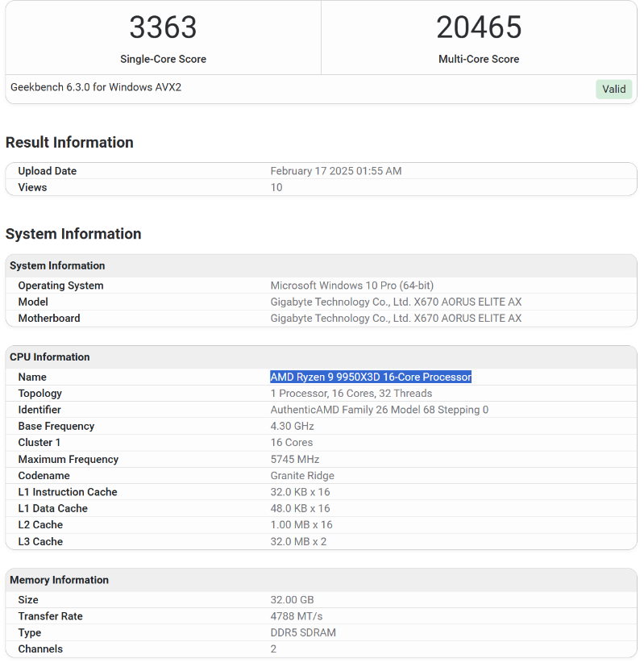Click the Microsoft Windows 10 Pro value
Image resolution: width=644 pixels, height=663 pixels.
351,286
